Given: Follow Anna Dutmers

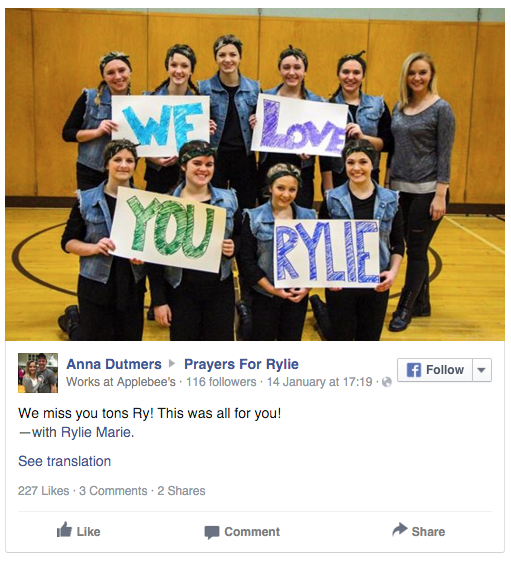Looking at the screenshot, I should (x=435, y=370).
